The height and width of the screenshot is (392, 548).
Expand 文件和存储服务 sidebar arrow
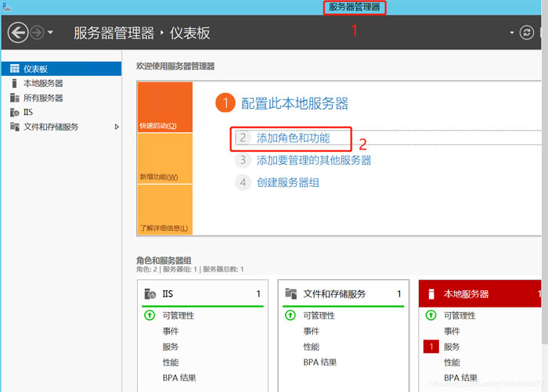(x=117, y=127)
